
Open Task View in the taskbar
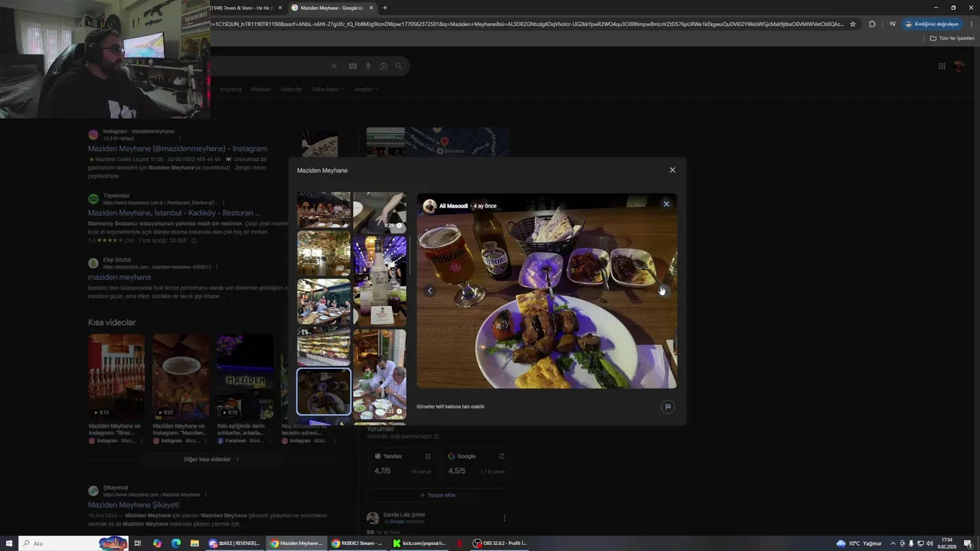pos(138,543)
